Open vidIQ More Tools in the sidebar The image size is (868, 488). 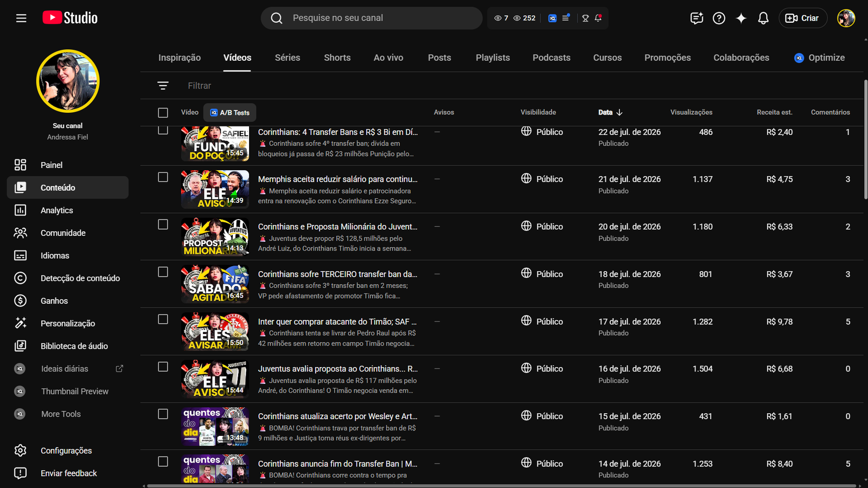point(68,414)
